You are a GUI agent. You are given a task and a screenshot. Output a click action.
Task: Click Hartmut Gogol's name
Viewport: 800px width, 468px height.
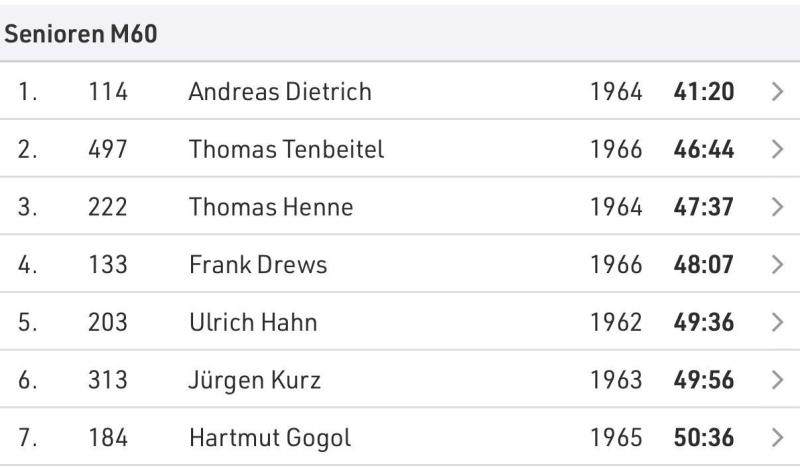(x=269, y=437)
